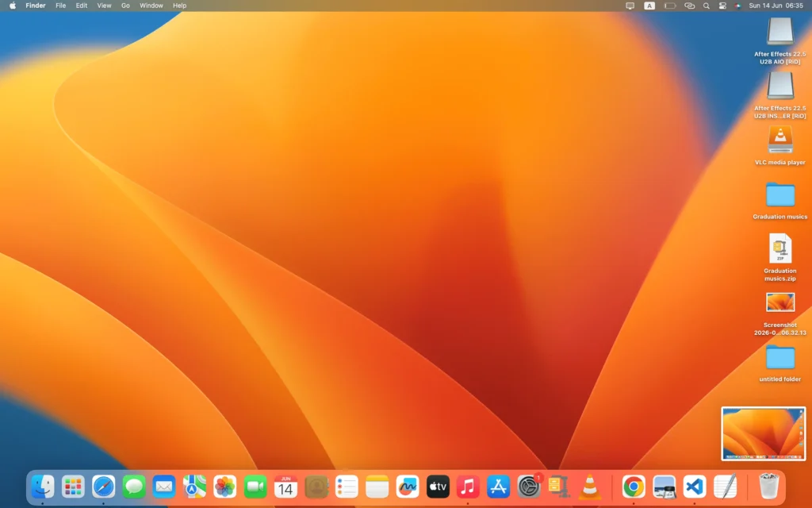Click the floating screenshot preview thumbnail

(764, 433)
